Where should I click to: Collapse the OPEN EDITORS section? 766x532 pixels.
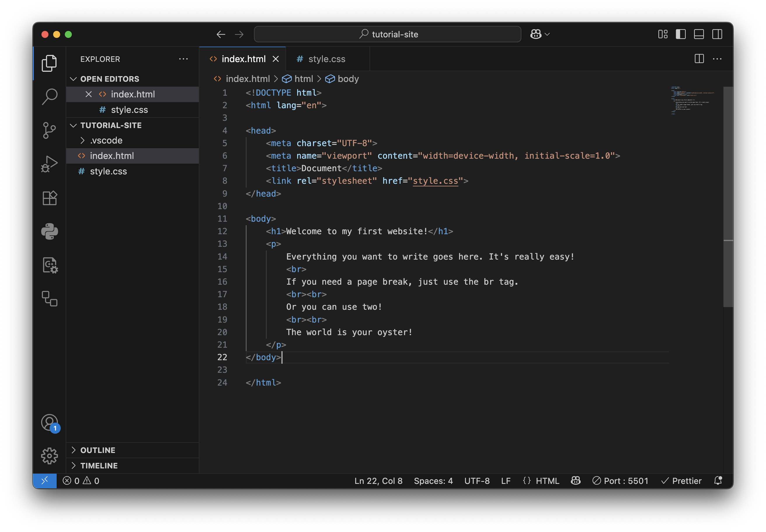point(133,79)
